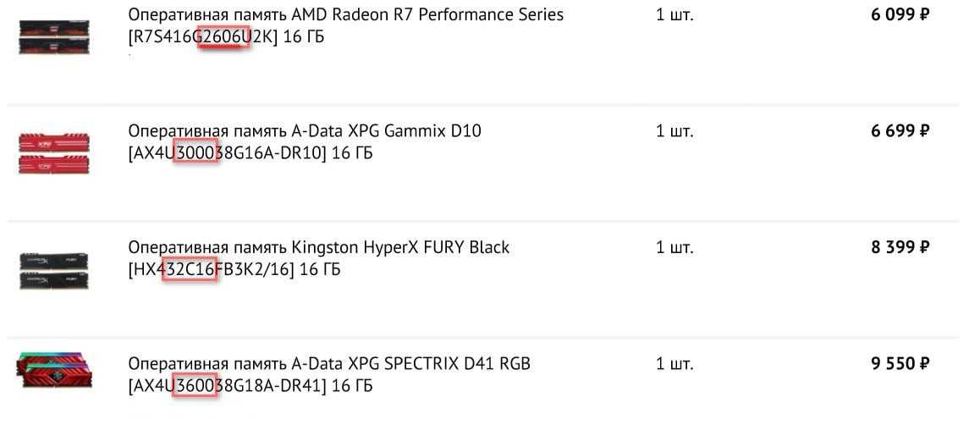This screenshot has width=980, height=441.
Task: Select the highlighted 32C16 in the HyperX code
Action: 190,269
